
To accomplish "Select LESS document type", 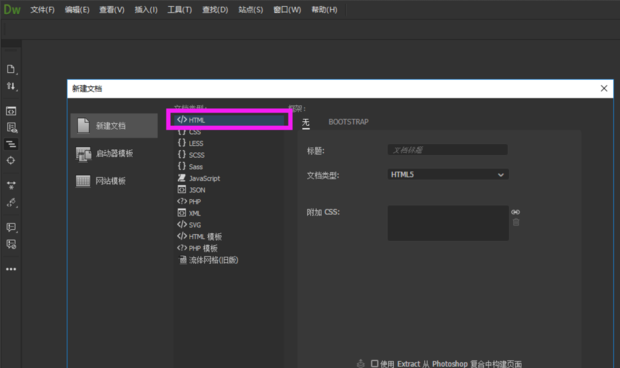I will (229, 143).
